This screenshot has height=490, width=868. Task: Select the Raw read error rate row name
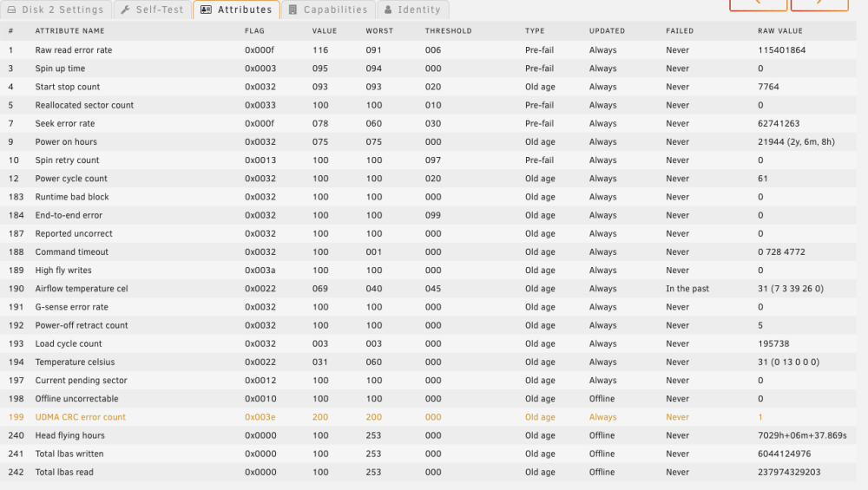pos(74,49)
